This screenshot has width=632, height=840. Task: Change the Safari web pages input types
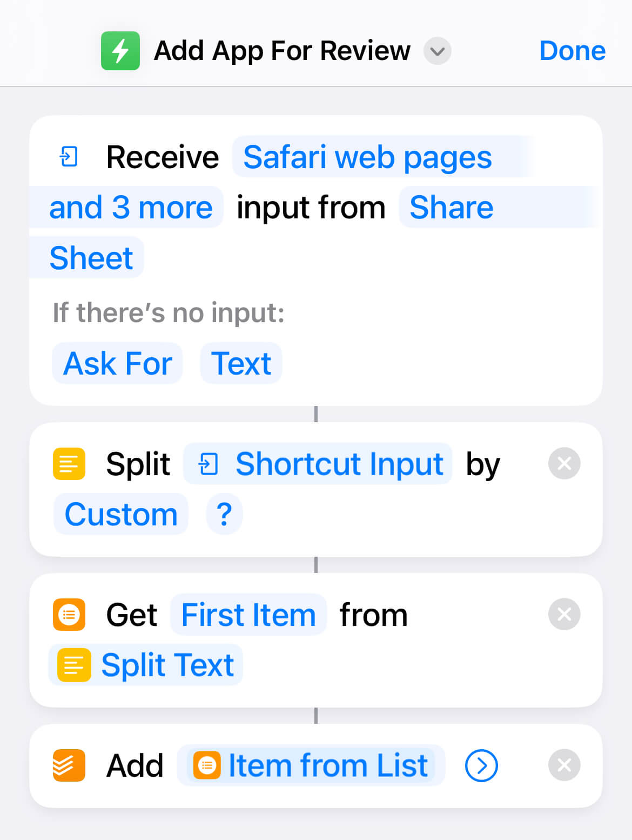(x=367, y=157)
